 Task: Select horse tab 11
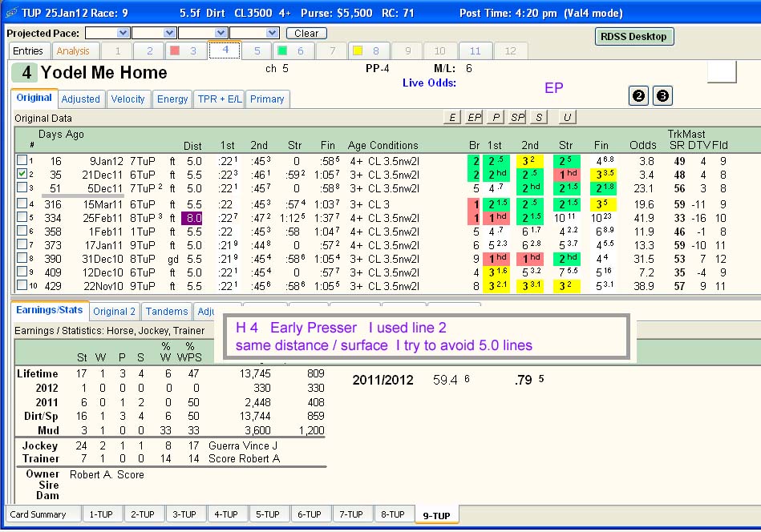tap(476, 51)
